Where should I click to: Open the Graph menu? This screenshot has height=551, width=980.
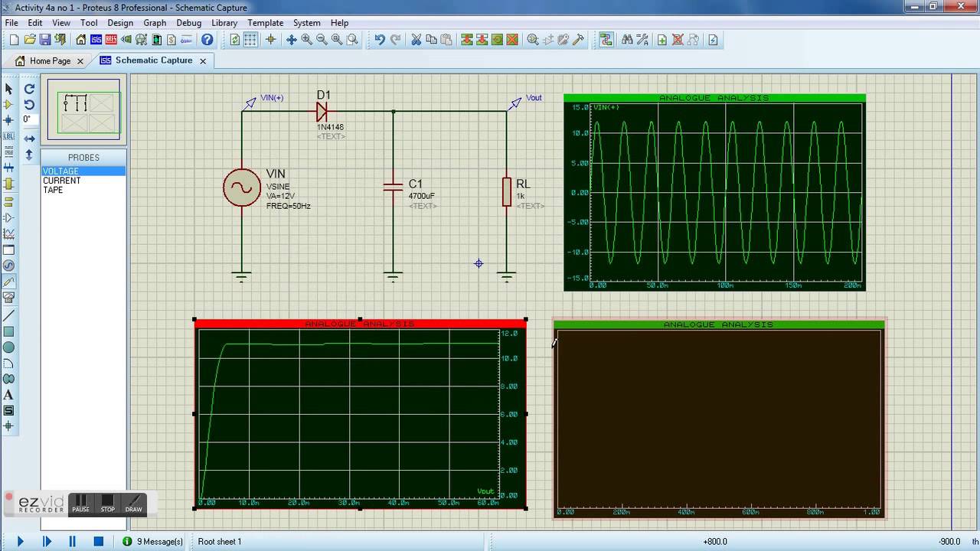click(155, 22)
